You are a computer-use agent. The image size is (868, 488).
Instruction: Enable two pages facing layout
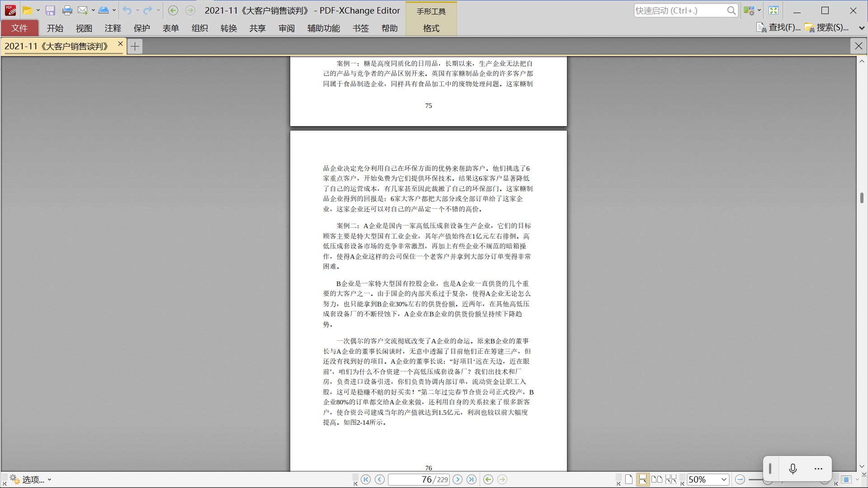click(657, 479)
